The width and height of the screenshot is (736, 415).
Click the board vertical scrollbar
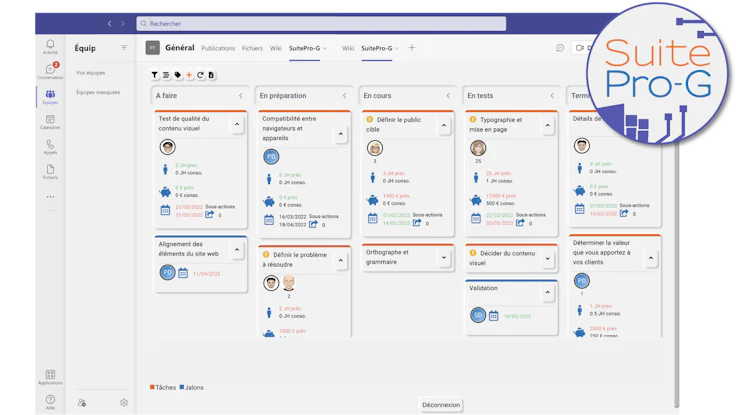pos(676,276)
